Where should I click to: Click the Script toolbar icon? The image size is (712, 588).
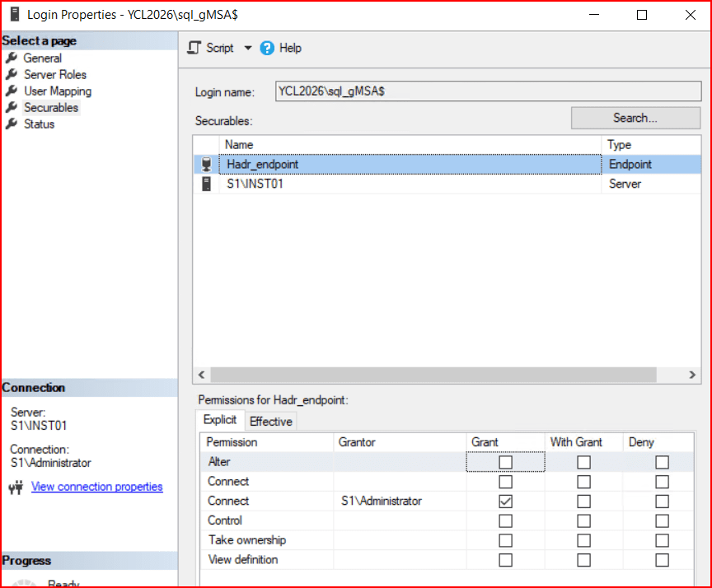194,48
